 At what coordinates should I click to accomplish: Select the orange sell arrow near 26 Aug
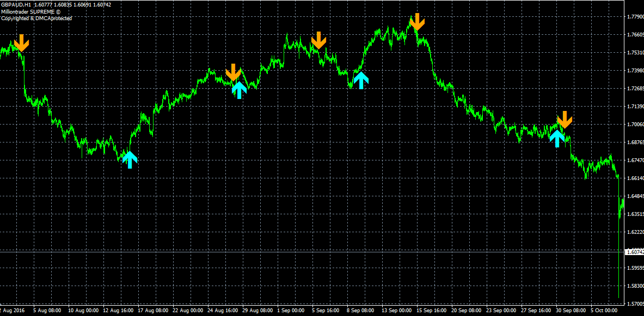[x=233, y=72]
